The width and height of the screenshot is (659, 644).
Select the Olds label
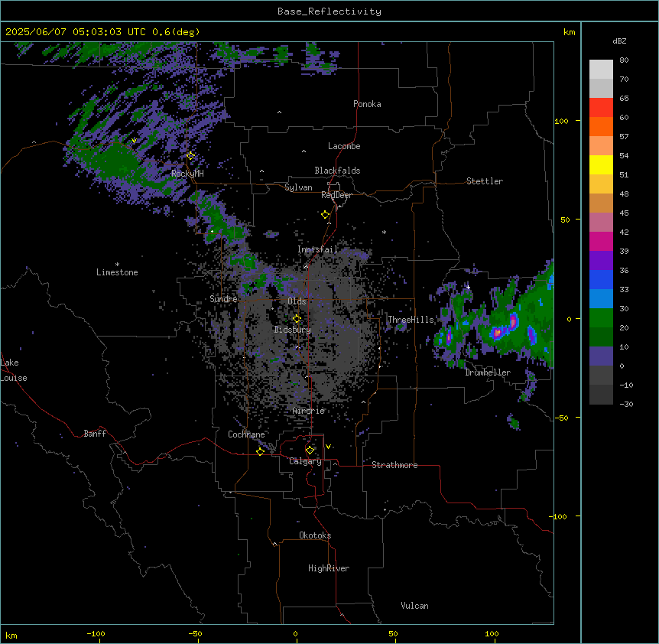[297, 301]
